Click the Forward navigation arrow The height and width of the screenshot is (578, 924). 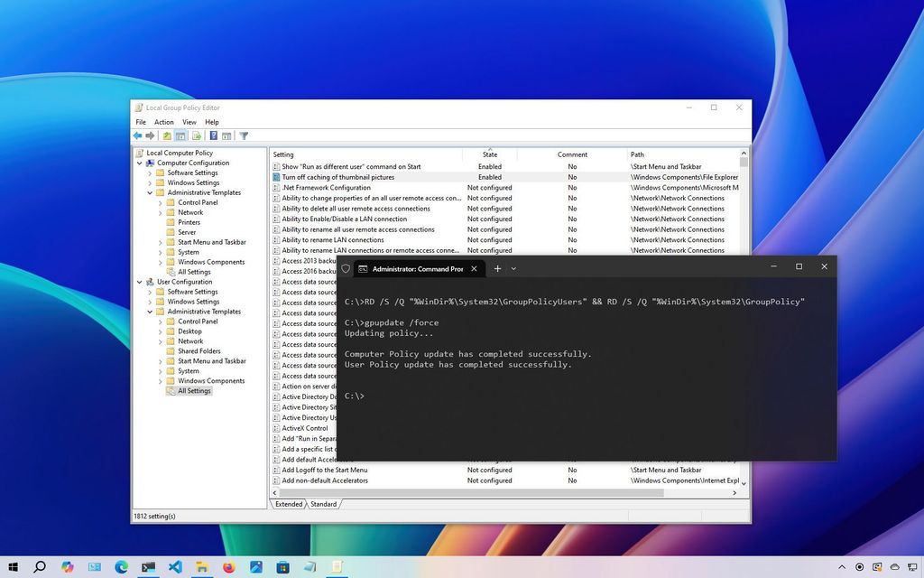150,135
